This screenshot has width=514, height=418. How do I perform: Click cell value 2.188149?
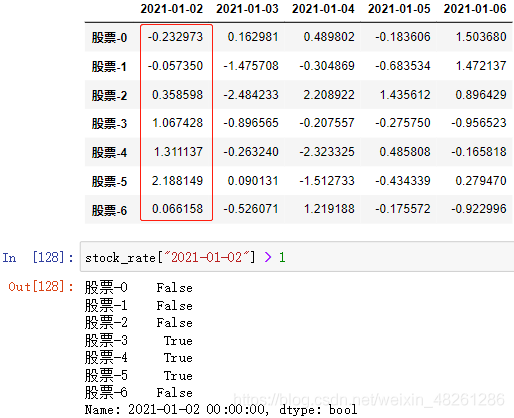tap(177, 181)
